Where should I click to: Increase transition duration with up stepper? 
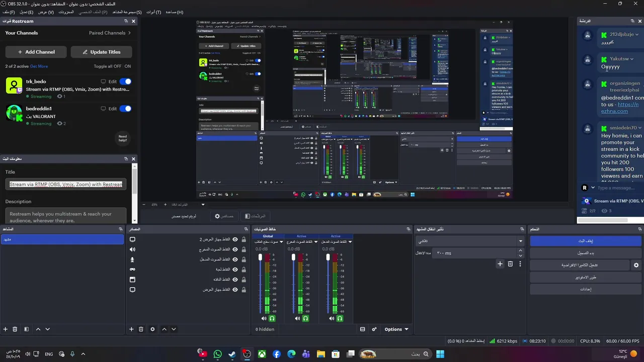521,251
